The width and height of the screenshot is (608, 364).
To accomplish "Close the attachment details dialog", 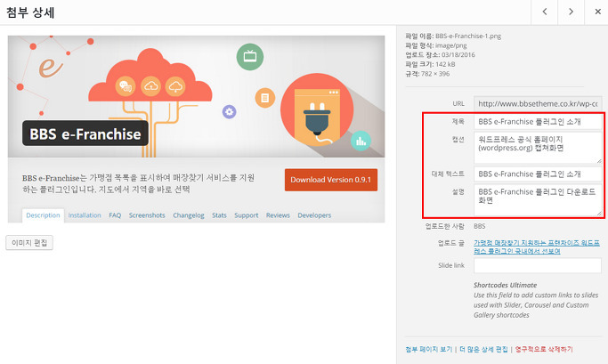I will (597, 12).
